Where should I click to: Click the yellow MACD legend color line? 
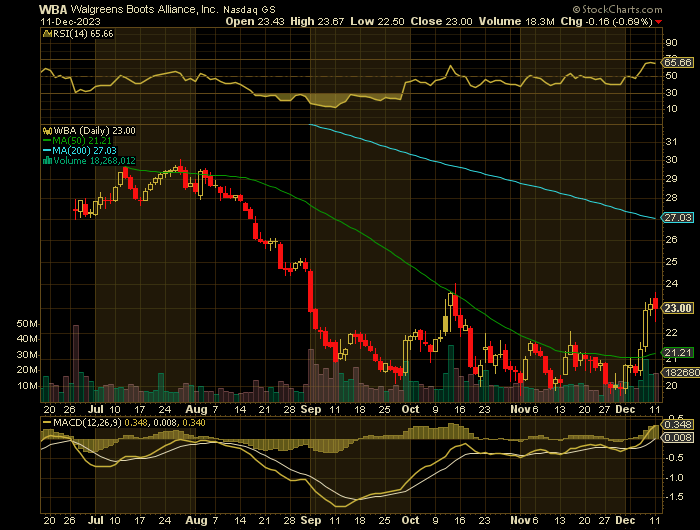[47, 422]
